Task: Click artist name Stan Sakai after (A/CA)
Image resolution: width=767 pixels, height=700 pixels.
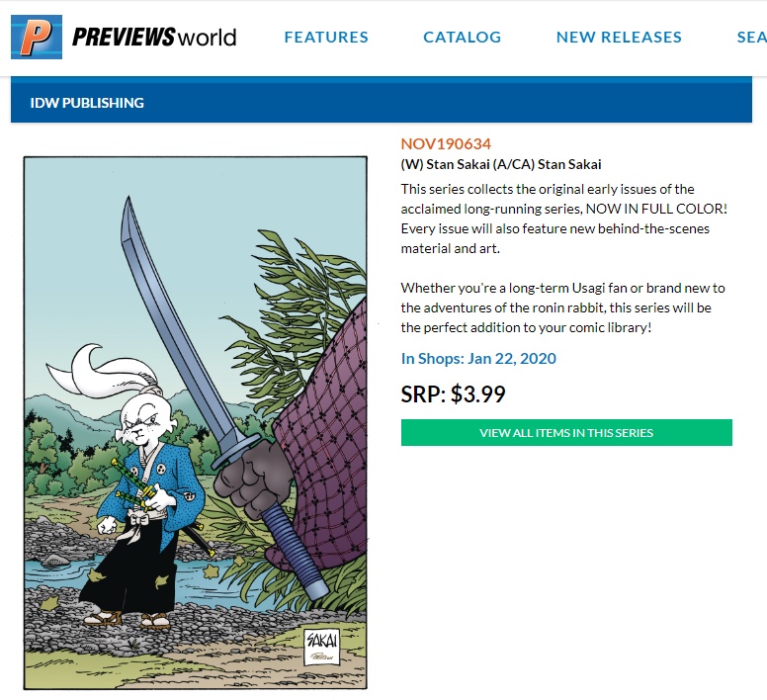Action: click(569, 164)
